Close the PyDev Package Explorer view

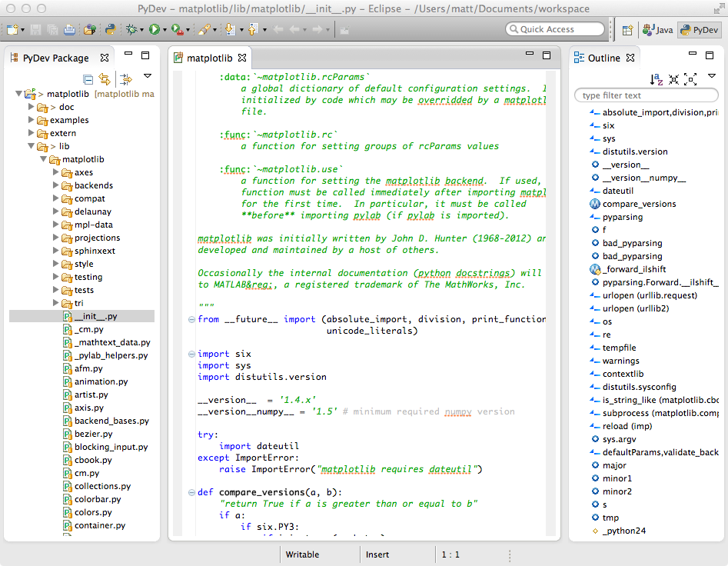(x=105, y=58)
